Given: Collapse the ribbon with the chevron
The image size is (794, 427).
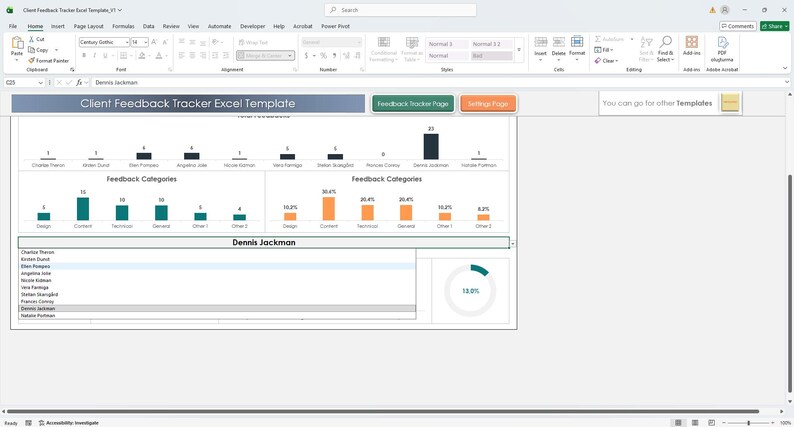Looking at the screenshot, I should coord(785,68).
